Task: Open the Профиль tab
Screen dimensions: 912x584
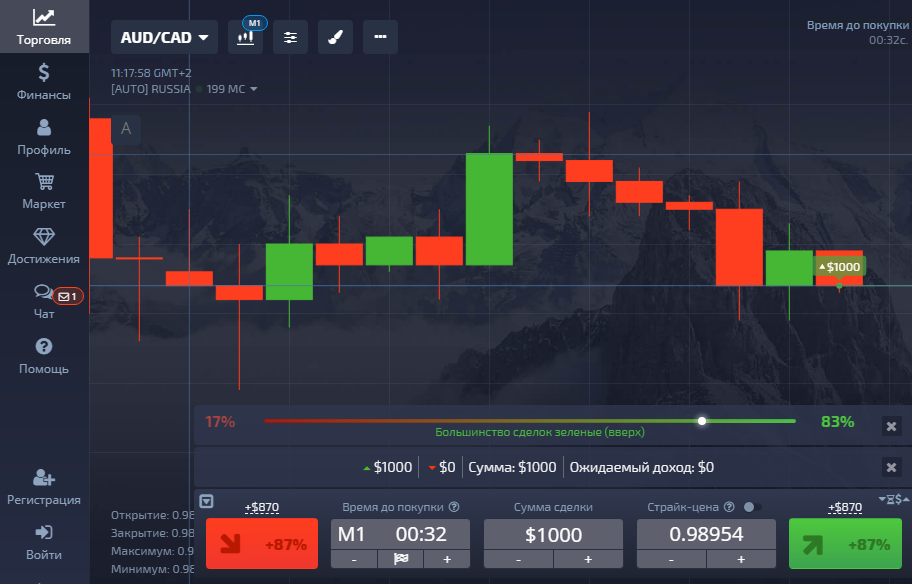Action: click(44, 137)
